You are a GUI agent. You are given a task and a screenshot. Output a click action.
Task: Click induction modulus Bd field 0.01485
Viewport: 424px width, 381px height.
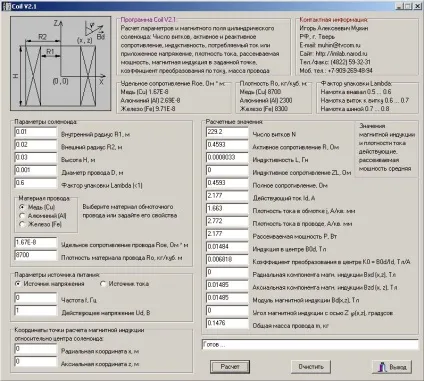[227, 297]
